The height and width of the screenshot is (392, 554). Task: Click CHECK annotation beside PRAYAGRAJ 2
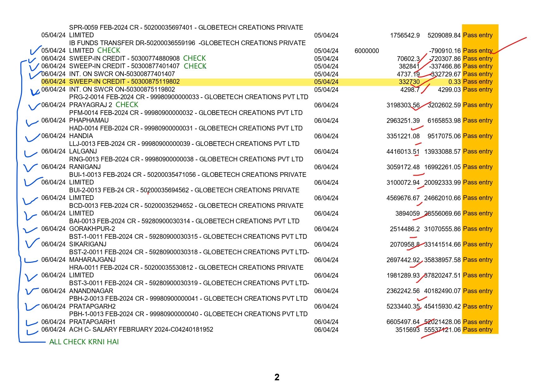point(127,105)
